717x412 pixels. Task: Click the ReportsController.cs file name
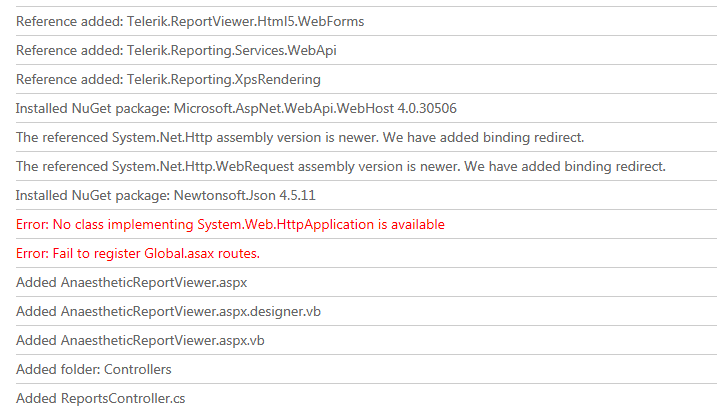tap(123, 399)
